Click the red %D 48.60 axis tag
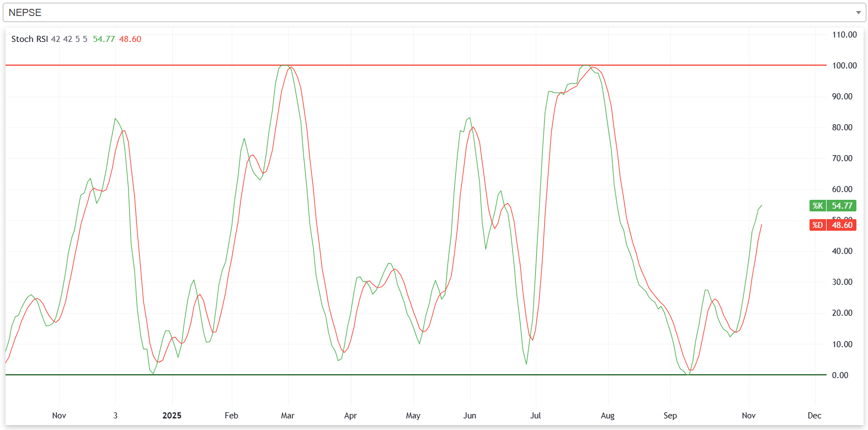This screenshot has height=430, width=868. click(x=833, y=225)
